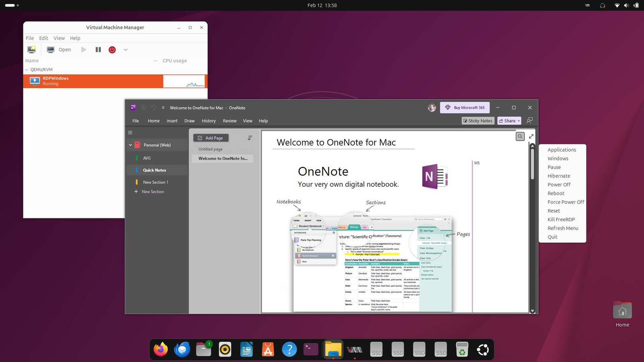Open the Share dropdown arrow
Image resolution: width=644 pixels, height=362 pixels.
[518, 121]
